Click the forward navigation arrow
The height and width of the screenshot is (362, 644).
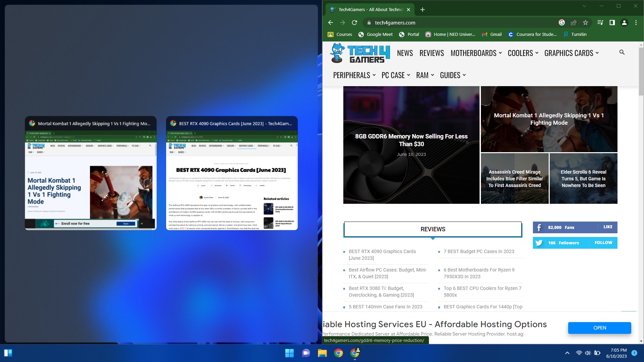(x=342, y=22)
